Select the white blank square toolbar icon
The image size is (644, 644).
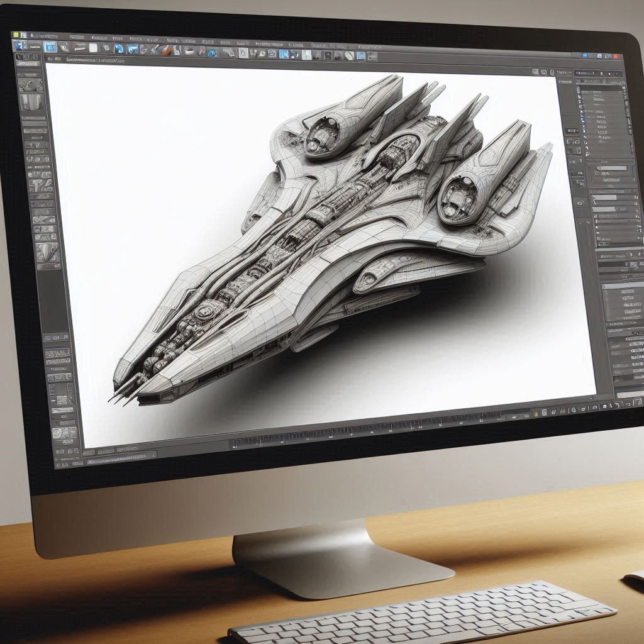(x=93, y=48)
